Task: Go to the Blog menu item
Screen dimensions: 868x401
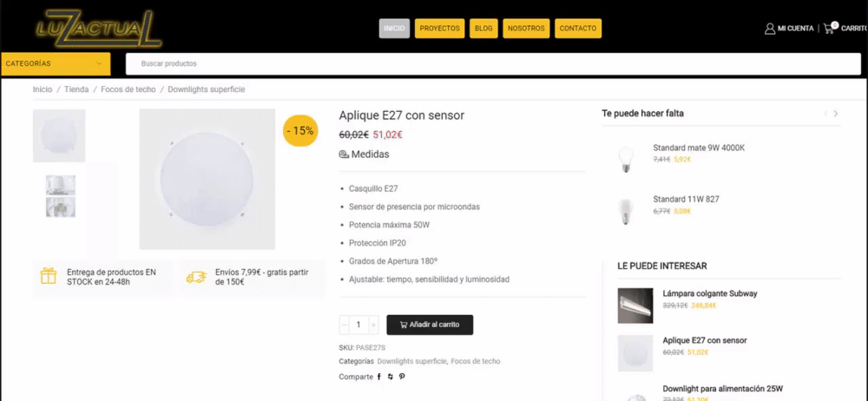Action: [x=483, y=29]
